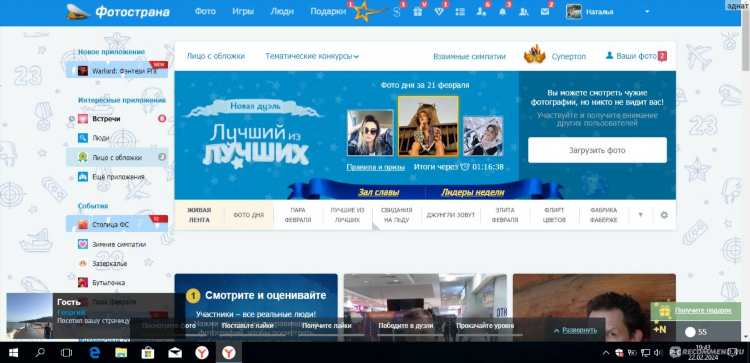This screenshot has height=363, width=750.
Task: Click Наталья profile avatar in header
Action: [574, 12]
